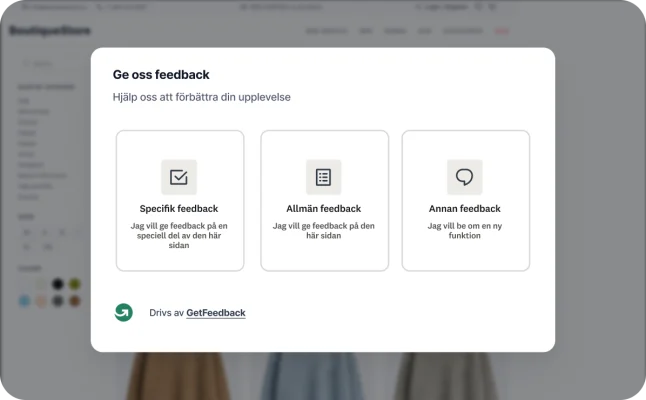Click the red menu item in background navigation

[x=501, y=31]
